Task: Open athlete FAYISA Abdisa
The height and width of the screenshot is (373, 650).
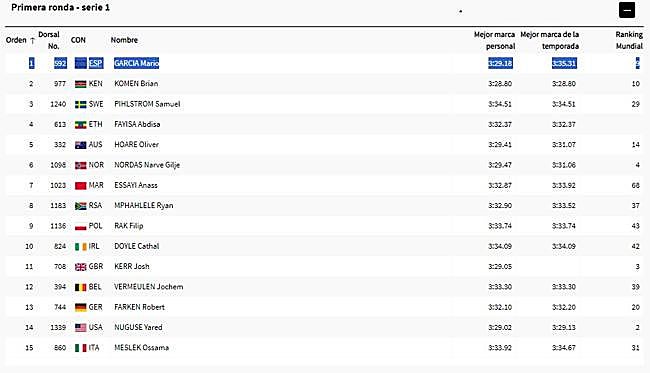Action: (x=137, y=124)
